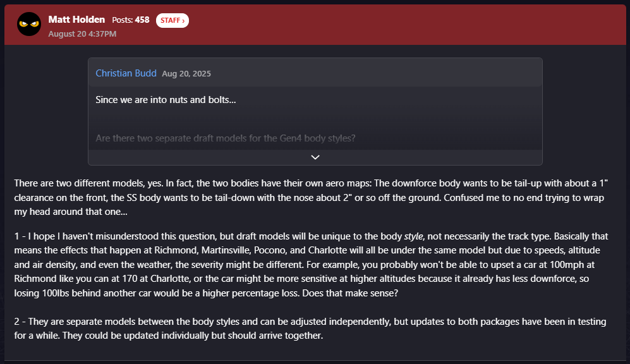Click the bottom expand bar of the quote box
The width and height of the screenshot is (630, 364).
[x=315, y=157]
